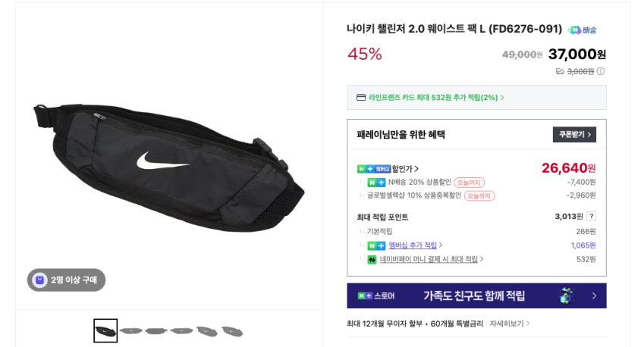Viewport: 644px width, 347px height.
Task: Click the 쿠폰받기 coupon button
Action: (574, 135)
